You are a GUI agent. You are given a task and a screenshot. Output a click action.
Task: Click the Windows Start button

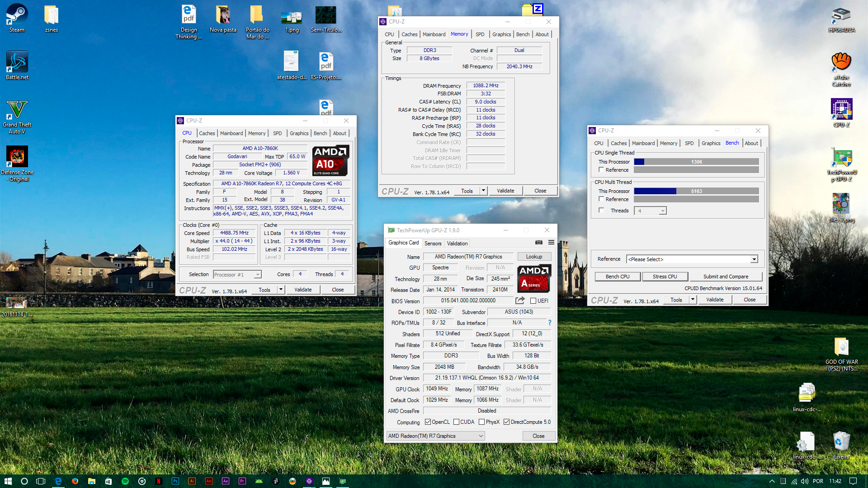click(8, 481)
